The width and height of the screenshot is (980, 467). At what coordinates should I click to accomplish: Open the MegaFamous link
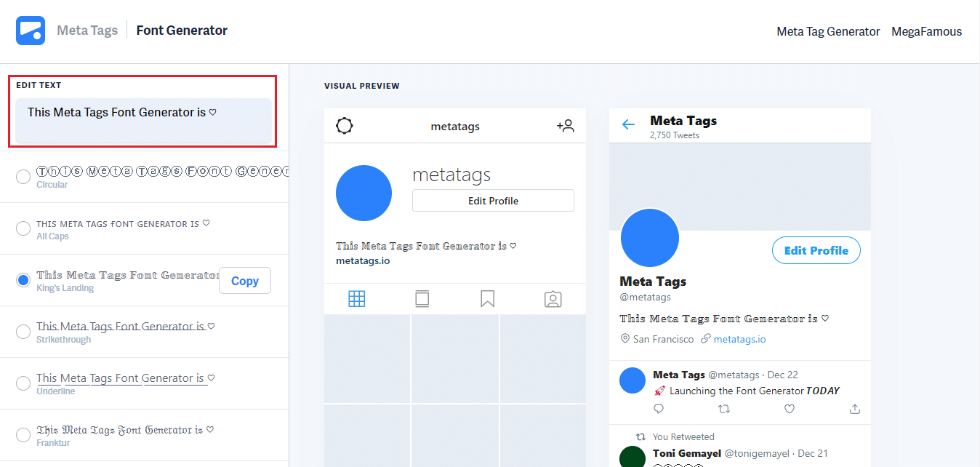tap(927, 31)
